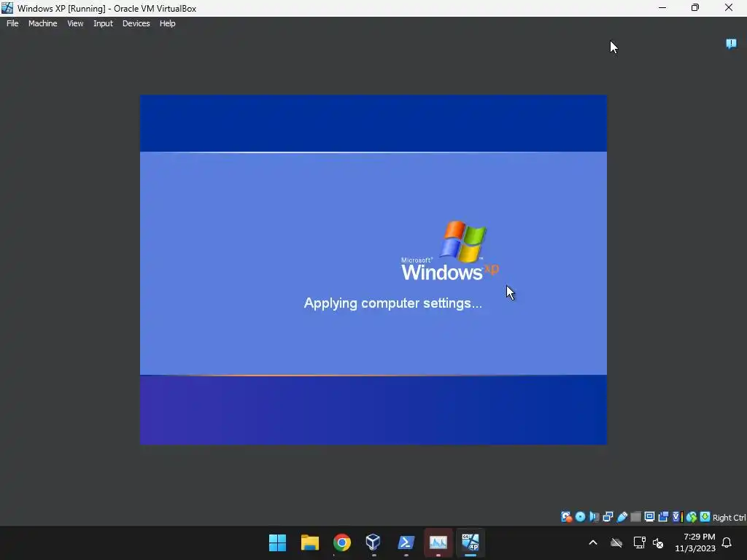Open the View menu
The height and width of the screenshot is (560, 747).
[x=75, y=23]
